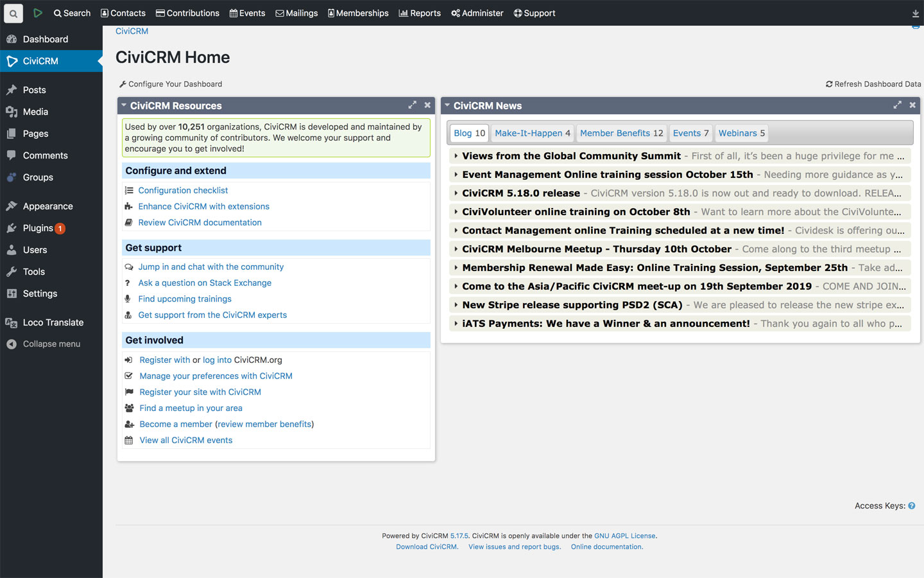Open the Mailings menu
The height and width of the screenshot is (578, 924).
[x=296, y=13]
